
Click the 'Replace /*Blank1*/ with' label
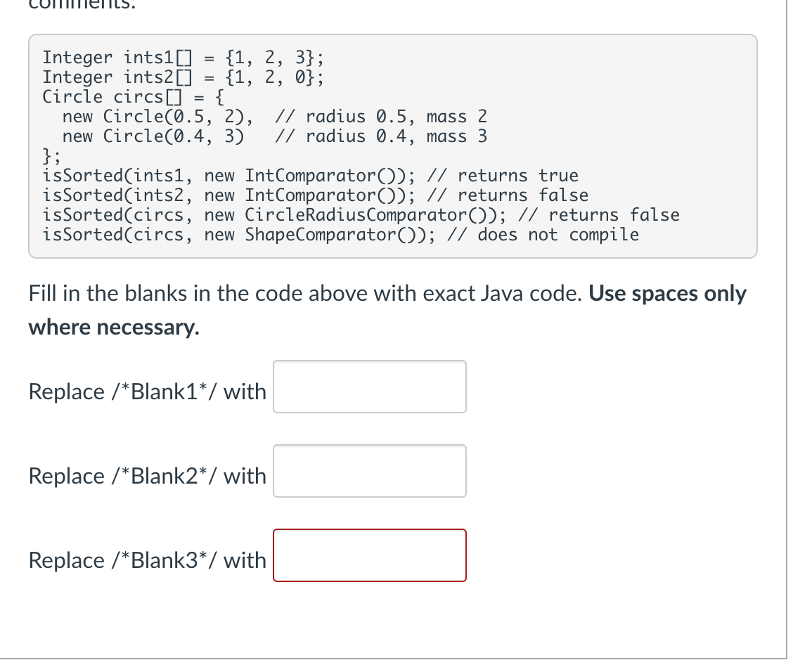tap(147, 392)
